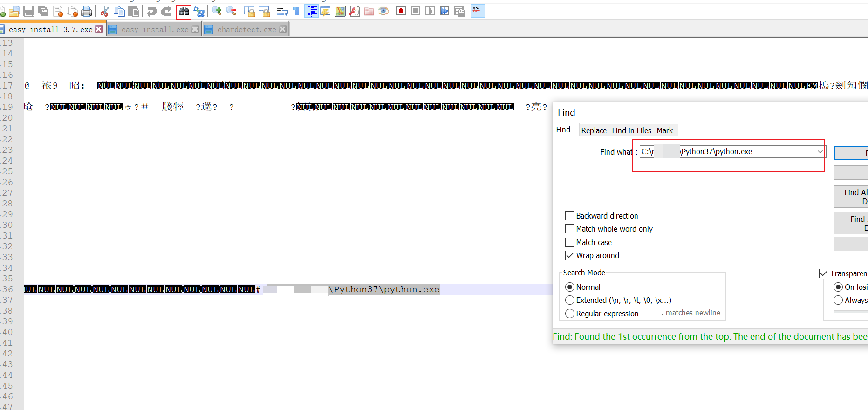Click the Copy toolbar icon

point(119,11)
